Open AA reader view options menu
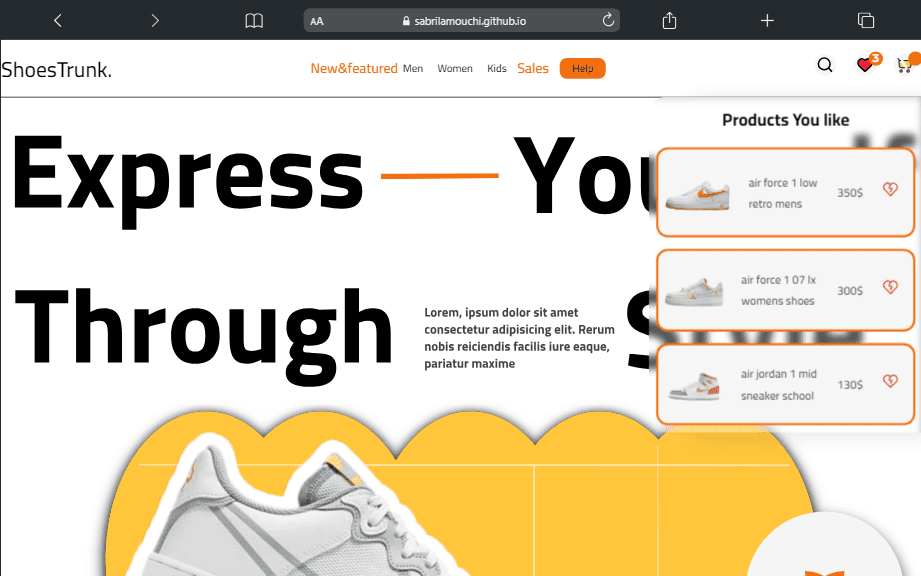 point(317,21)
